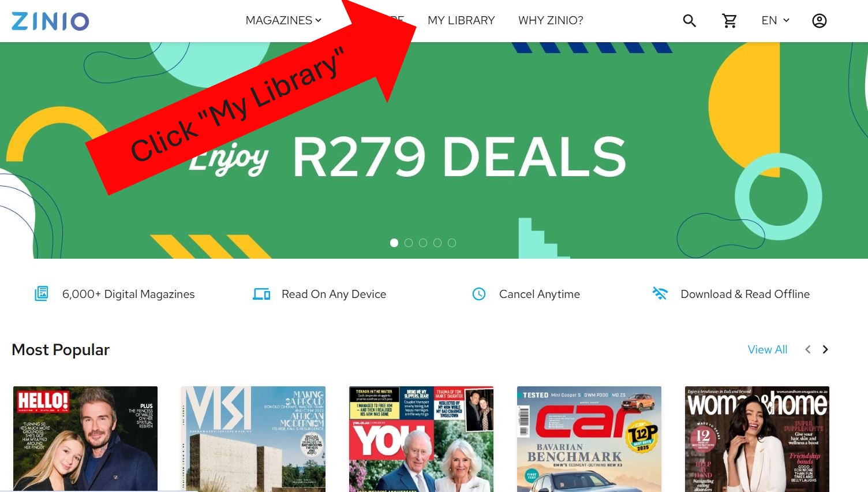This screenshot has width=868, height=492.
Task: Click the View All link
Action: tap(767, 349)
